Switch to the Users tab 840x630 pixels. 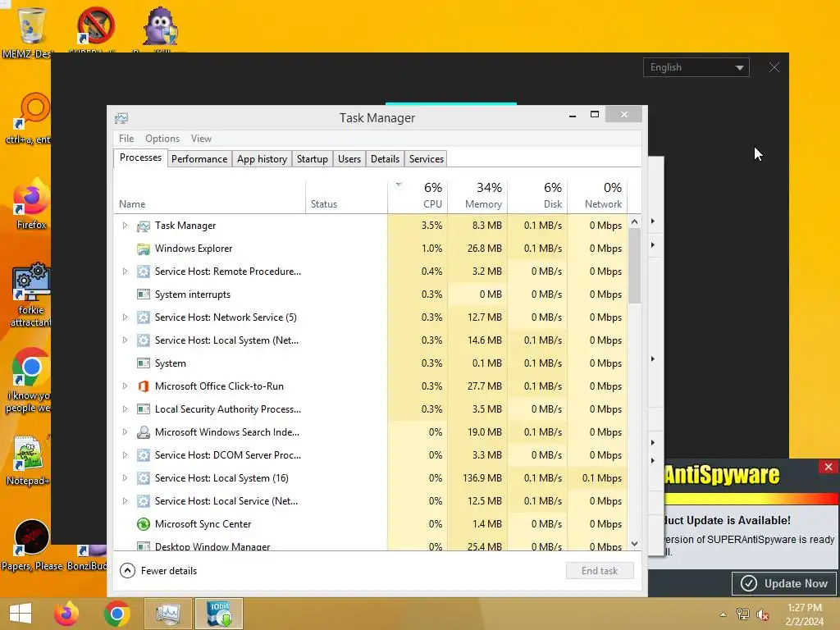[x=349, y=159]
